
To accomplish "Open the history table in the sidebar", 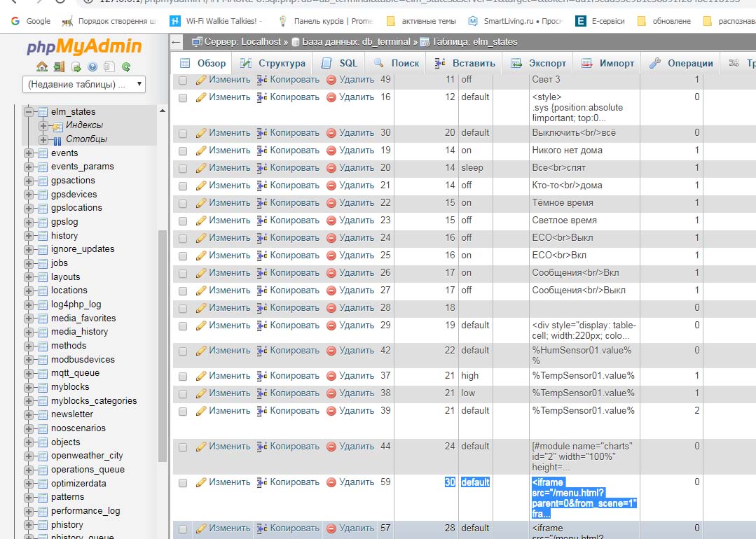I will coord(64,236).
